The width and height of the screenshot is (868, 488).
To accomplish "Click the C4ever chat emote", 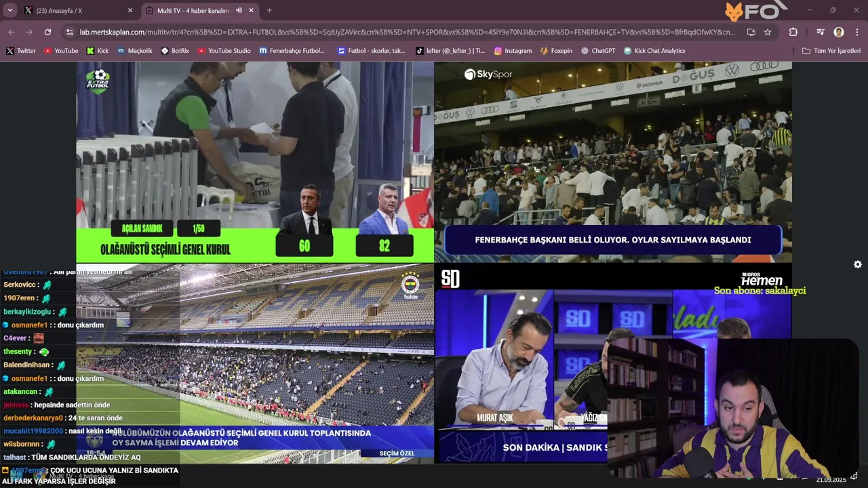I will [38, 338].
